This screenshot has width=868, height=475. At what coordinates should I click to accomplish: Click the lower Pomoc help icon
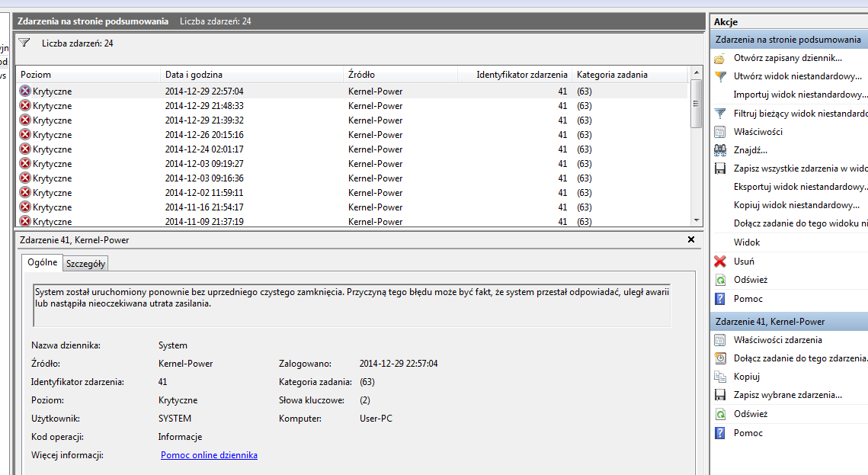click(x=719, y=433)
